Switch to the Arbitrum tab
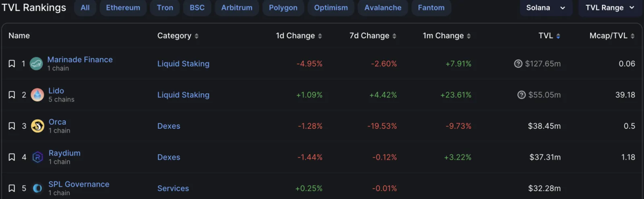Screen dimensions: 644x199 (x=237, y=8)
